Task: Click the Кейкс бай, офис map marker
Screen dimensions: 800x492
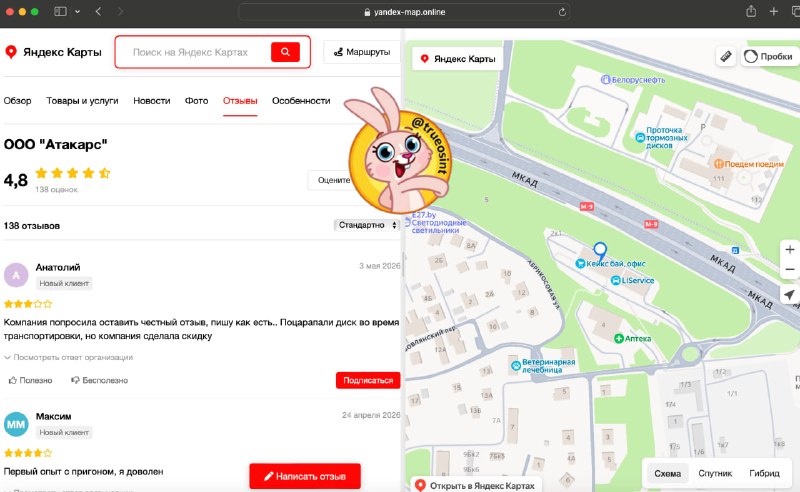Action: 610,264
